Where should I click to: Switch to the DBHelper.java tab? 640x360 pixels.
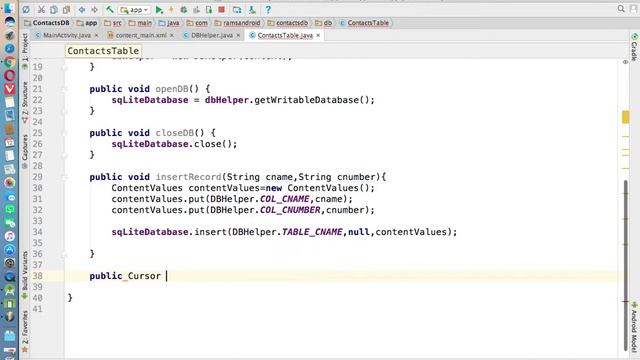[x=211, y=36]
